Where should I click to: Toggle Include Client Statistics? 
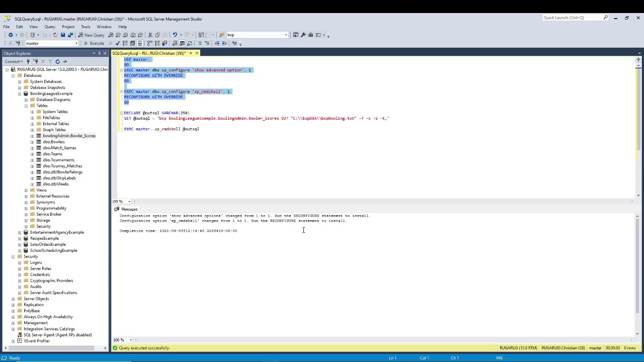point(165,43)
